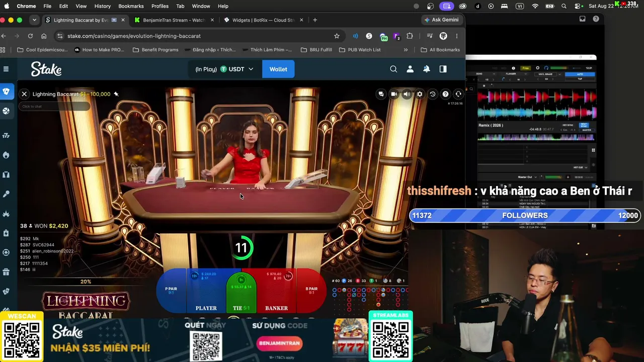Reload the Stake page
Image resolution: width=644 pixels, height=362 pixels.
click(30, 36)
